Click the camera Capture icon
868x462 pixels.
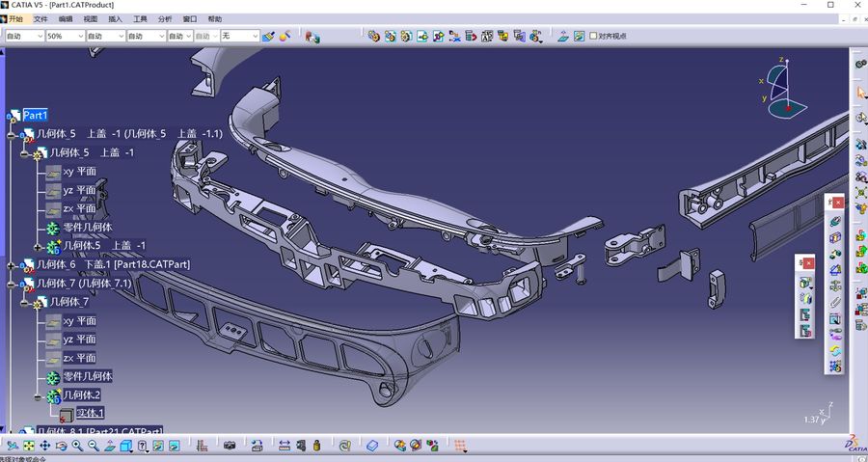(230, 446)
